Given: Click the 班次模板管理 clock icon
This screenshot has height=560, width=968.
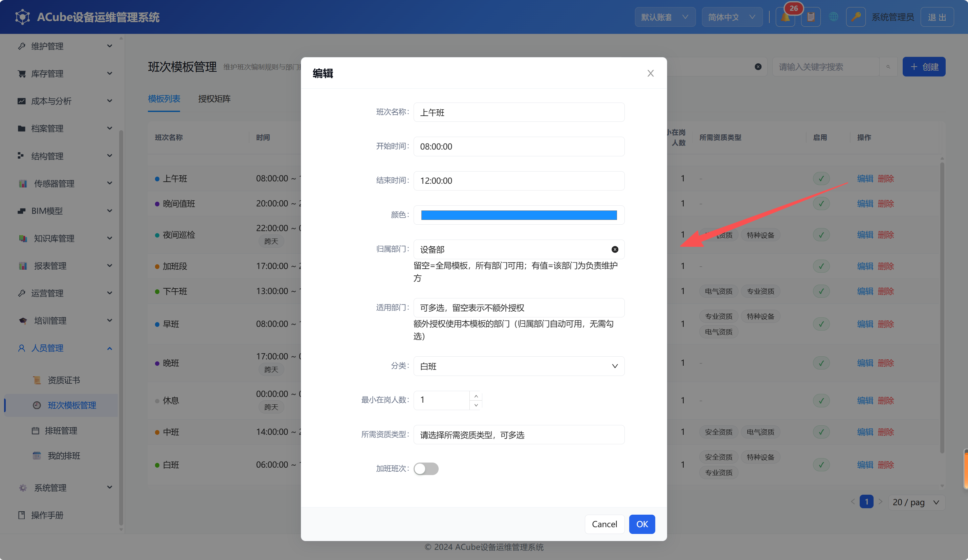Looking at the screenshot, I should pyautogui.click(x=37, y=405).
